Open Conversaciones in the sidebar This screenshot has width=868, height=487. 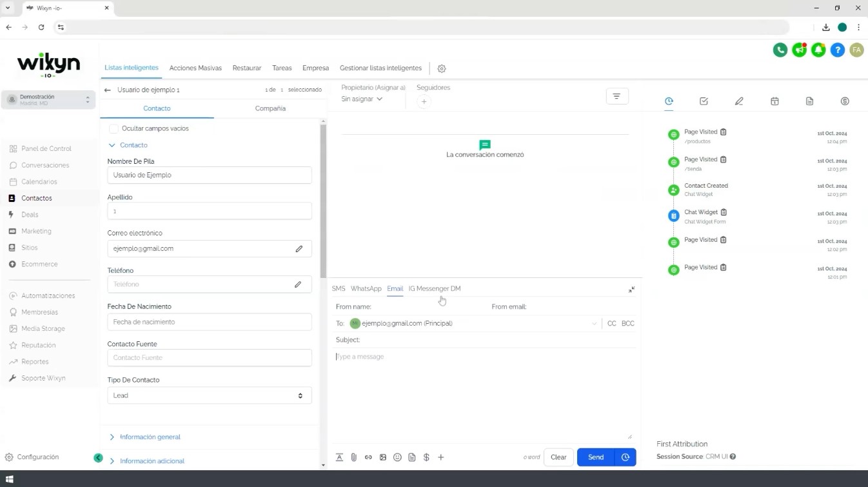coord(45,165)
